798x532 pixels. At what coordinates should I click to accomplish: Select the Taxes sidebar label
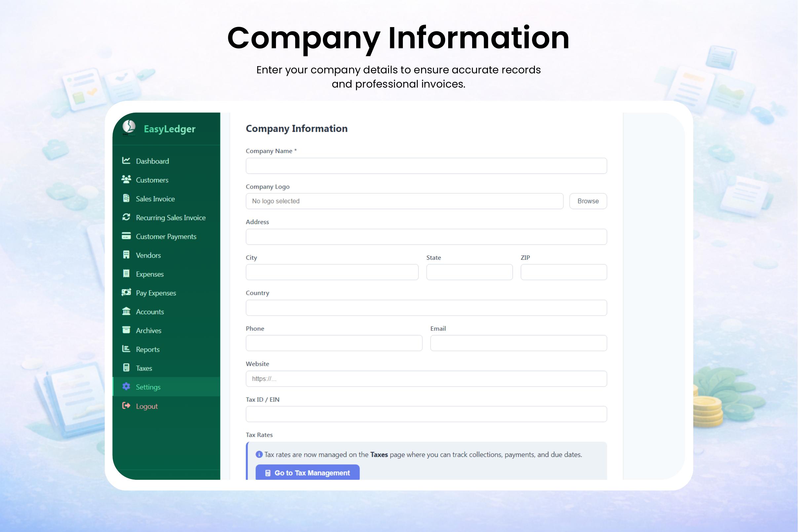[x=144, y=368]
